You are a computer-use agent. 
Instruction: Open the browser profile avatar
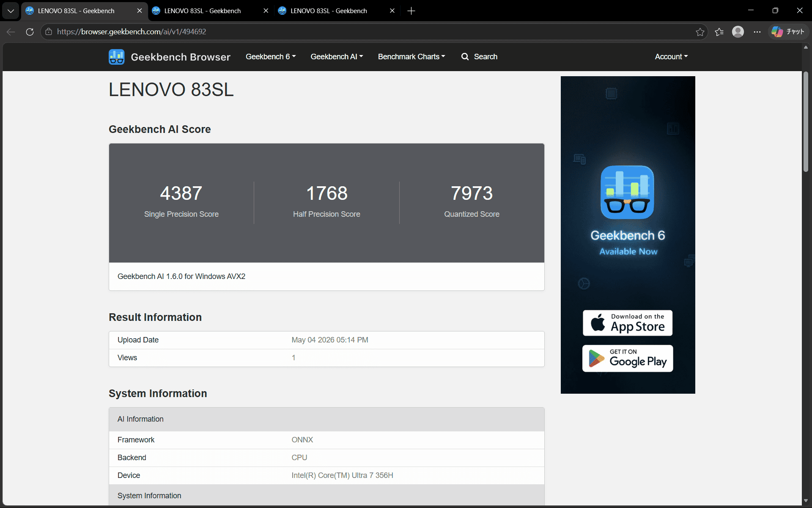point(738,32)
